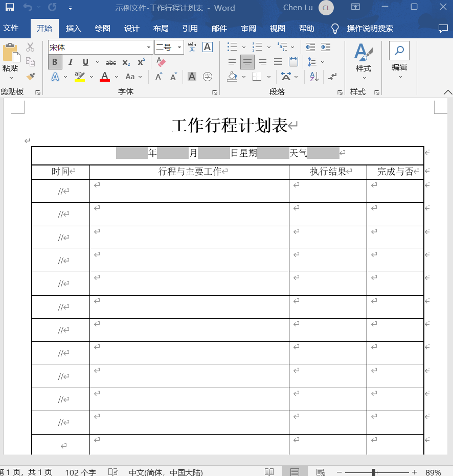Open the Phonetic Guide (拼音) icon
The height and width of the screenshot is (476, 453).
click(192, 46)
